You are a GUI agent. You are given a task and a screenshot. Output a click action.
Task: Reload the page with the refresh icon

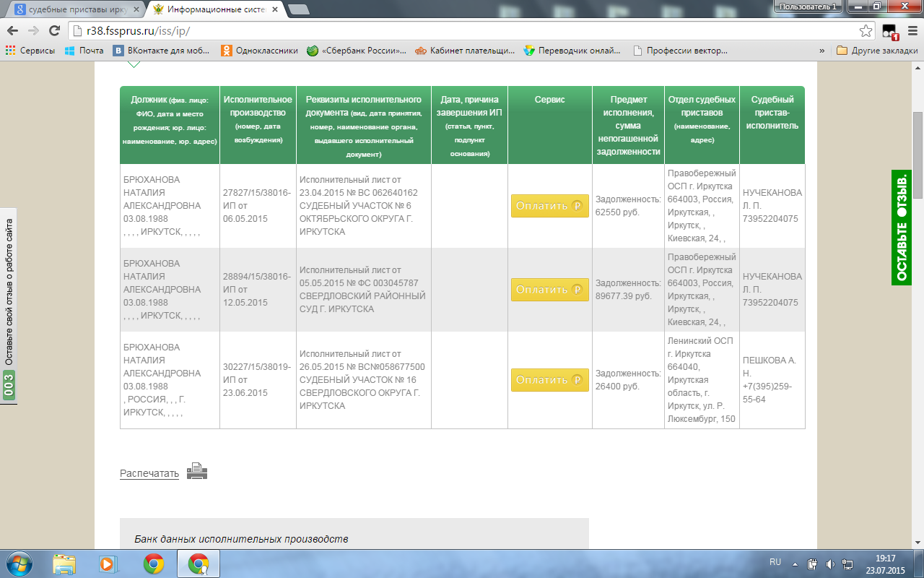pyautogui.click(x=54, y=31)
